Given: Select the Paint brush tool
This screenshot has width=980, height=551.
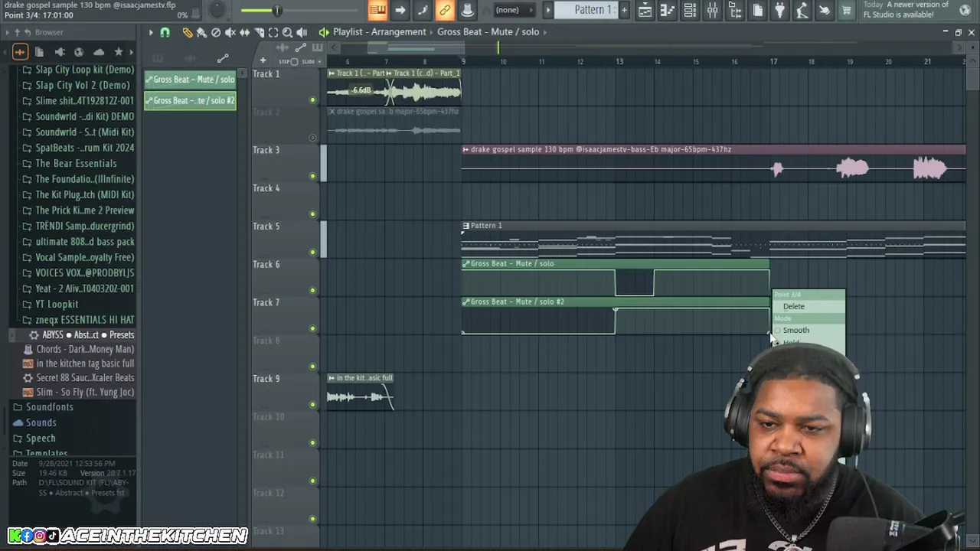Looking at the screenshot, I should point(201,32).
